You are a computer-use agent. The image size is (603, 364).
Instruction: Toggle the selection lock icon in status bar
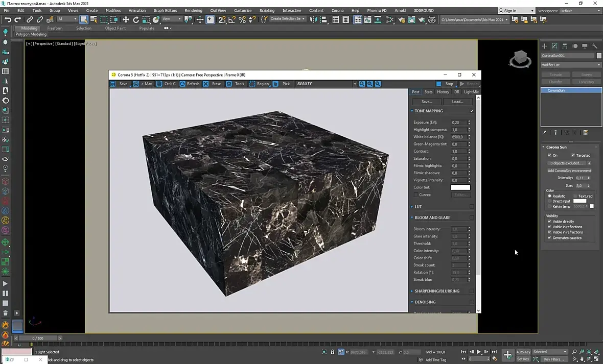click(x=333, y=352)
